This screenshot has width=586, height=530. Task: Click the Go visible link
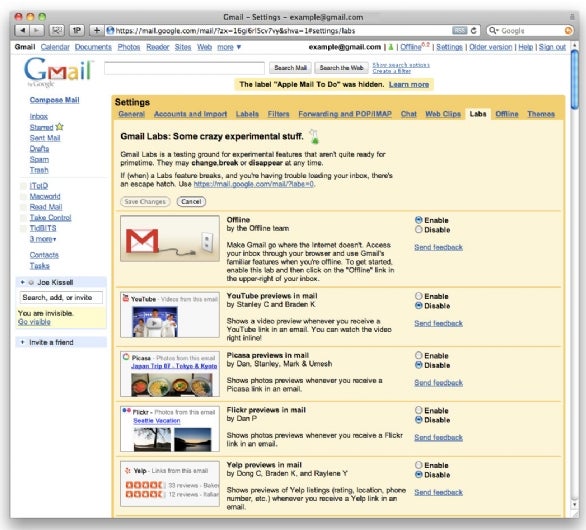click(34, 322)
